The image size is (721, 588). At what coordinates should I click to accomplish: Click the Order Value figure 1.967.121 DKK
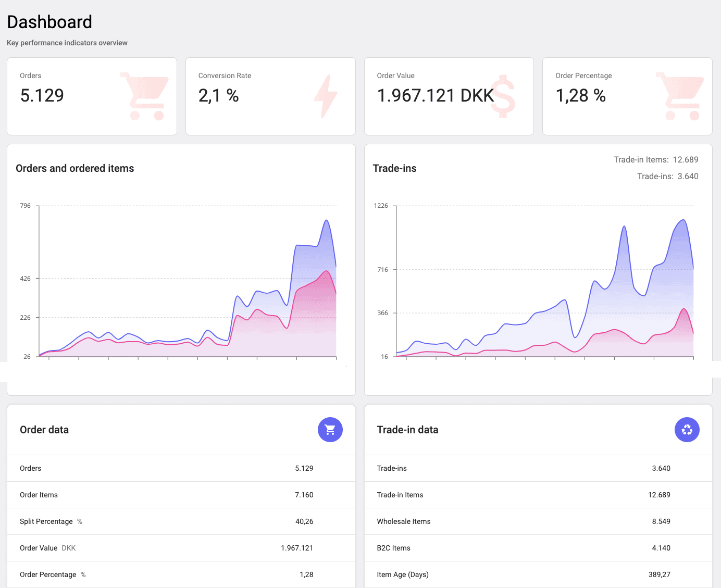coord(436,95)
